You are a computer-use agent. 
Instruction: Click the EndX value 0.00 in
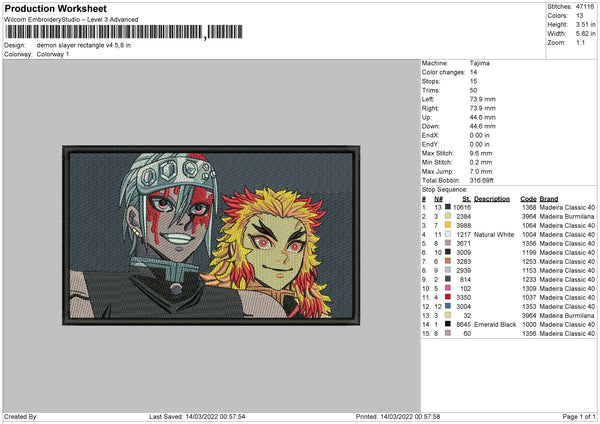coord(479,135)
